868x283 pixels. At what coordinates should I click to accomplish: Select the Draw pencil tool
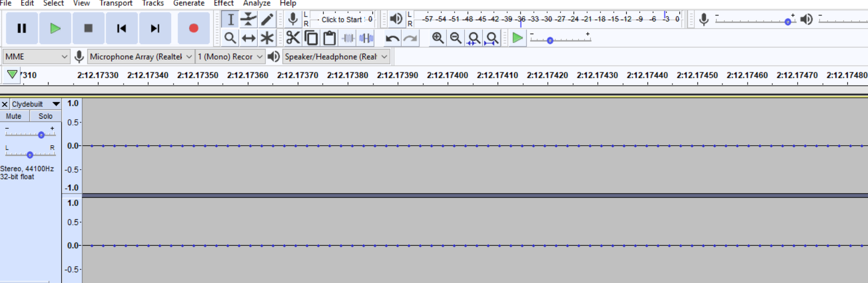tap(267, 20)
